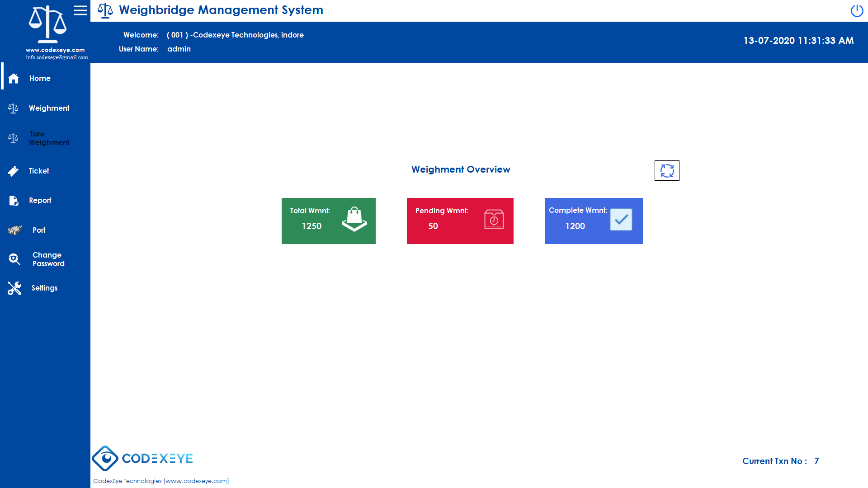Click the white scales logo in sidebar

(x=47, y=24)
